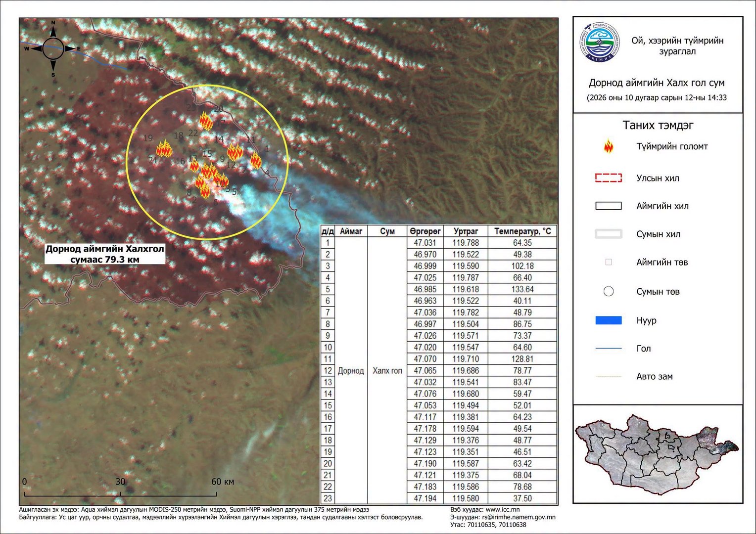Click the small square aimag center symbol
The height and width of the screenshot is (534, 756).
[609, 262]
